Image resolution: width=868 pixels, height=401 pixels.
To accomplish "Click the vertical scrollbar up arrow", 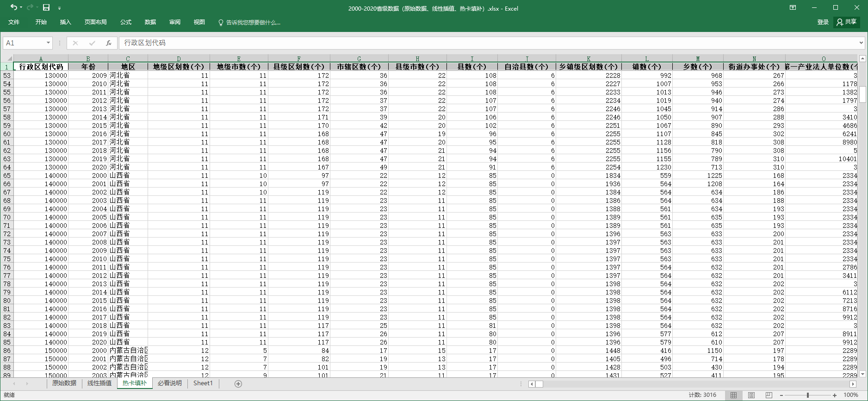I will click(862, 58).
